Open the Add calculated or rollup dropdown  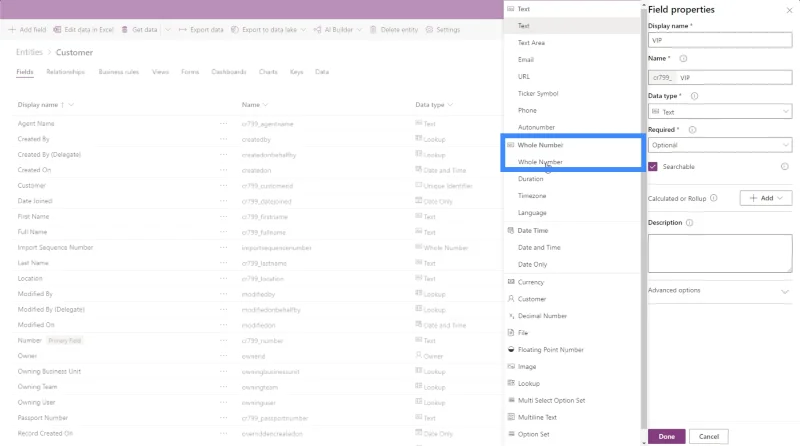(x=766, y=198)
